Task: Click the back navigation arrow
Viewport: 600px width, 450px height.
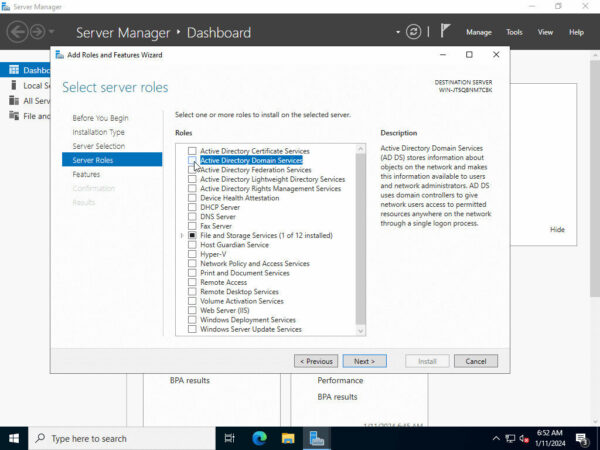Action: coord(17,32)
